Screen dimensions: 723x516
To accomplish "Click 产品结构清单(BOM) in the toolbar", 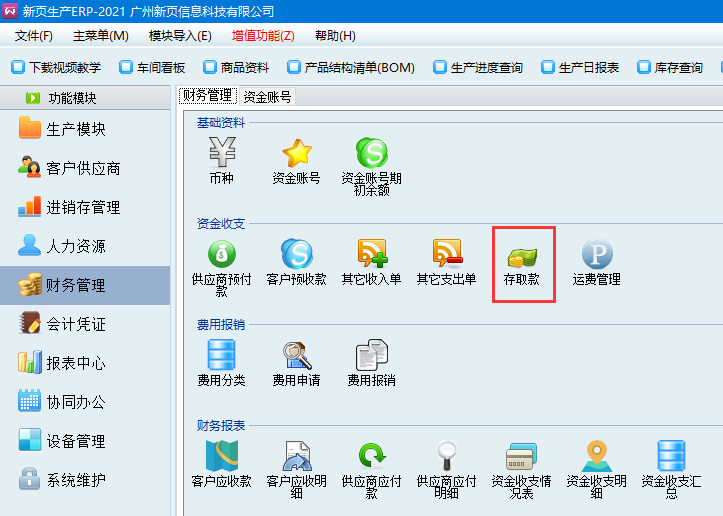I will pos(350,68).
